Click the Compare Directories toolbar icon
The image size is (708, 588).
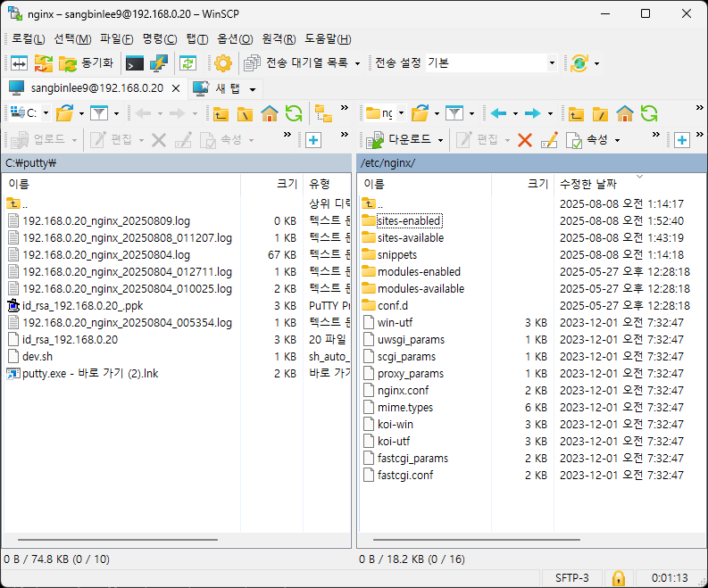pyautogui.click(x=19, y=63)
